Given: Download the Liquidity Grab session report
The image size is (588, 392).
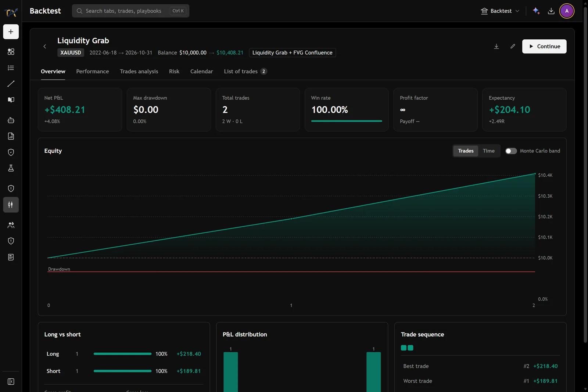Looking at the screenshot, I should 496,46.
